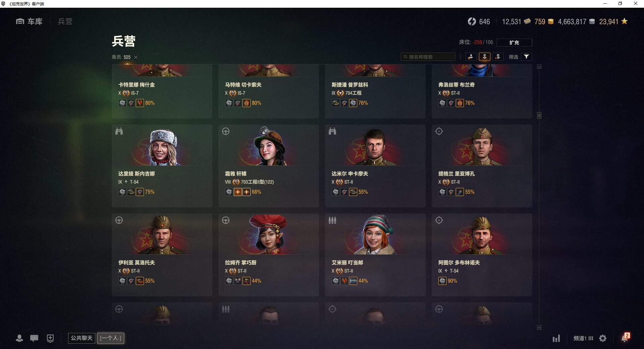Open the 筛选 filter funnel dropdown

[x=526, y=57]
